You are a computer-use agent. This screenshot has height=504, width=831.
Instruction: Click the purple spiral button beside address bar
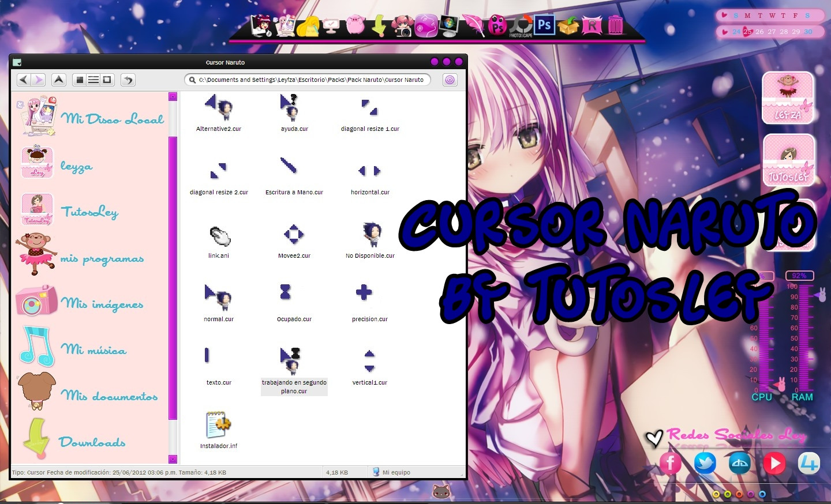[x=450, y=80]
